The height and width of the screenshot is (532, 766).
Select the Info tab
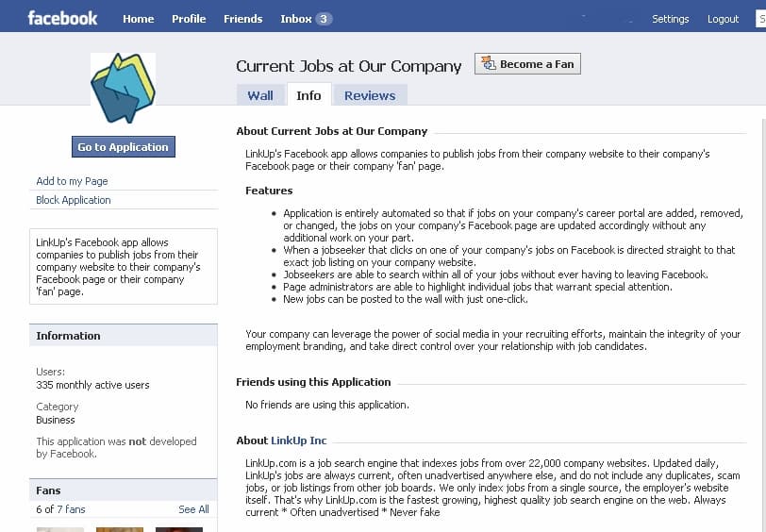coord(308,94)
